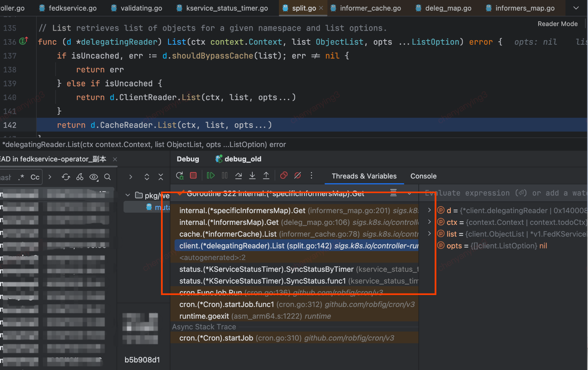This screenshot has width=588, height=370.
Task: Select the SyncStatusByTimer stack frame
Action: pyautogui.click(x=296, y=270)
